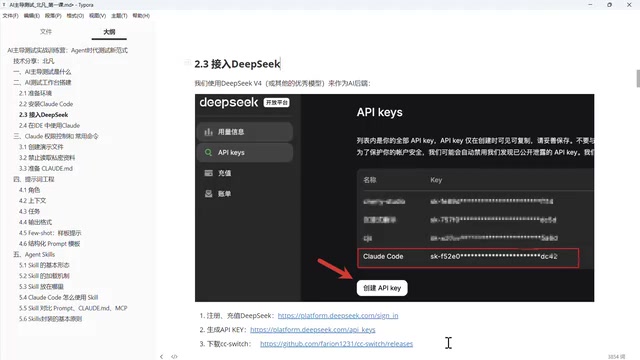This screenshot has width=640, height=360.
Task: Click list text 3. 下载cc-switch
Action: (x=225, y=344)
